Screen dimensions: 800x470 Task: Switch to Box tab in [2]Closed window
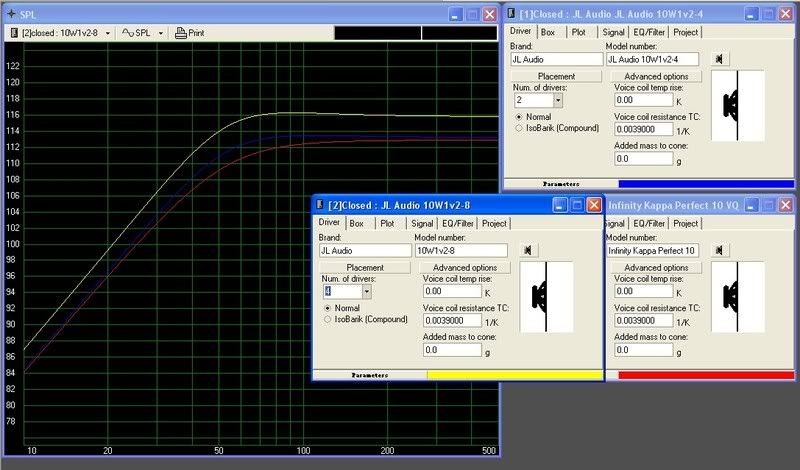point(357,224)
